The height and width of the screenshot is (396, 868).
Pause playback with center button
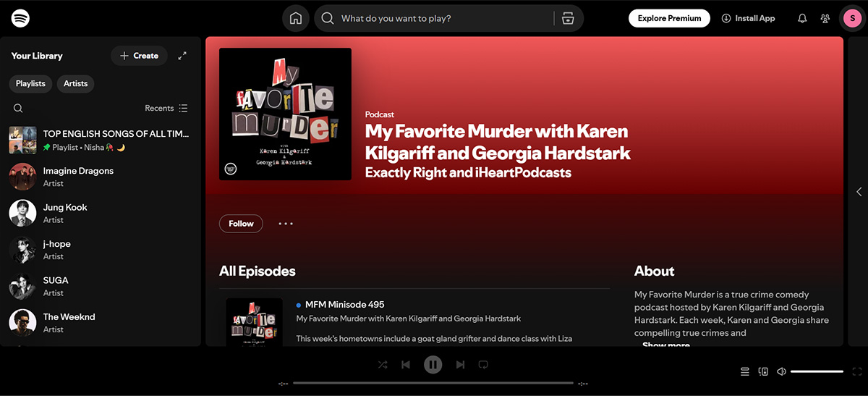[x=433, y=364]
